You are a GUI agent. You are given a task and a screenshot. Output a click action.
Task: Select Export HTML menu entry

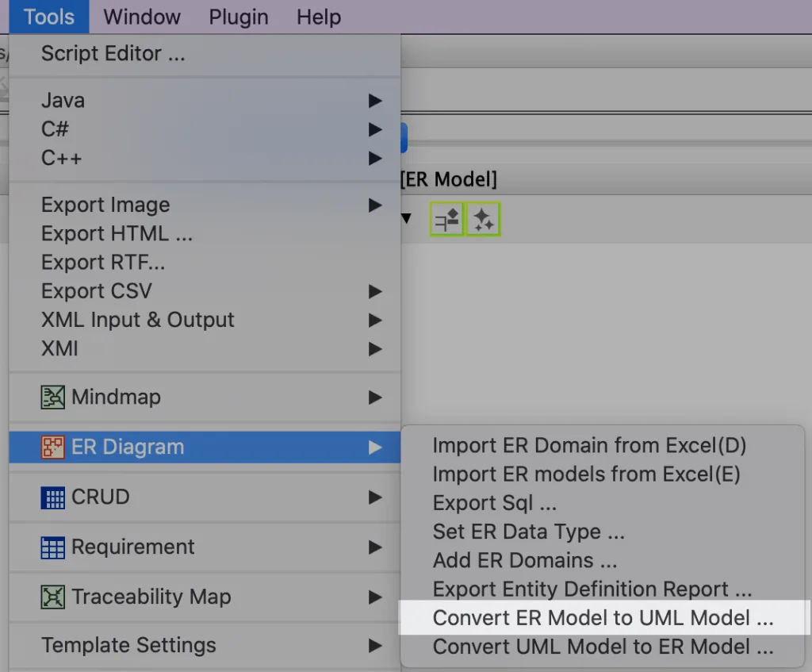[205, 234]
